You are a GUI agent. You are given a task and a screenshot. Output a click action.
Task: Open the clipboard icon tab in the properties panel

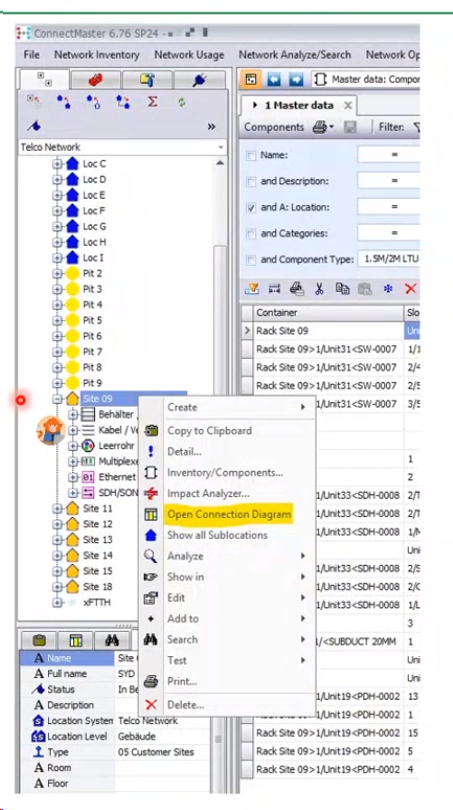[38, 641]
